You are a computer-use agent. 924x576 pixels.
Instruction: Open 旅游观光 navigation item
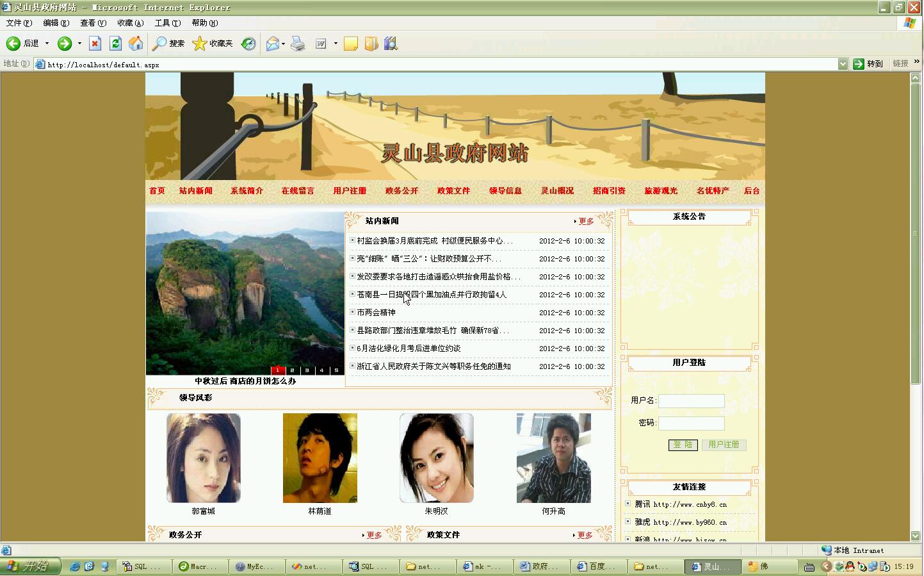661,191
